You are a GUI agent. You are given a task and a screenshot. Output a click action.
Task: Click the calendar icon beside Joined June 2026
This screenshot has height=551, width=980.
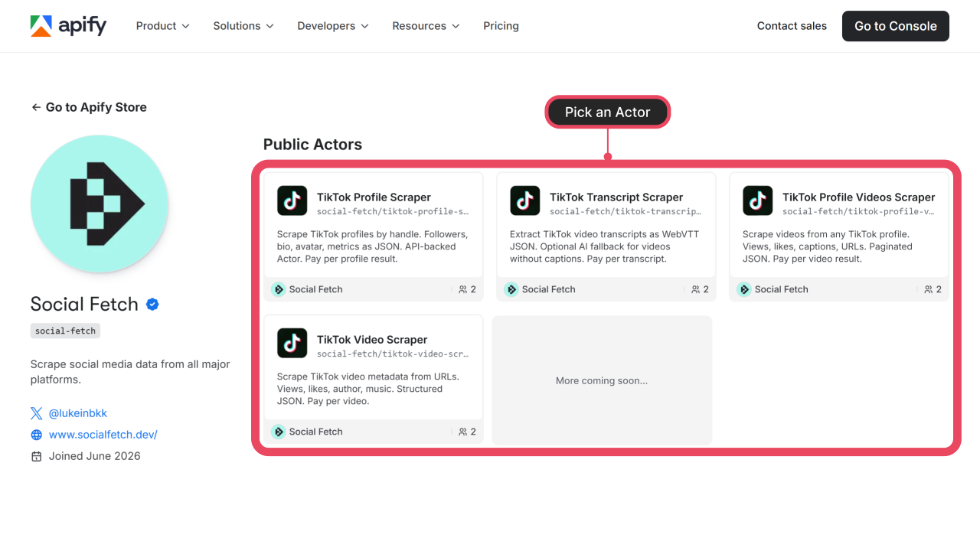tap(36, 456)
